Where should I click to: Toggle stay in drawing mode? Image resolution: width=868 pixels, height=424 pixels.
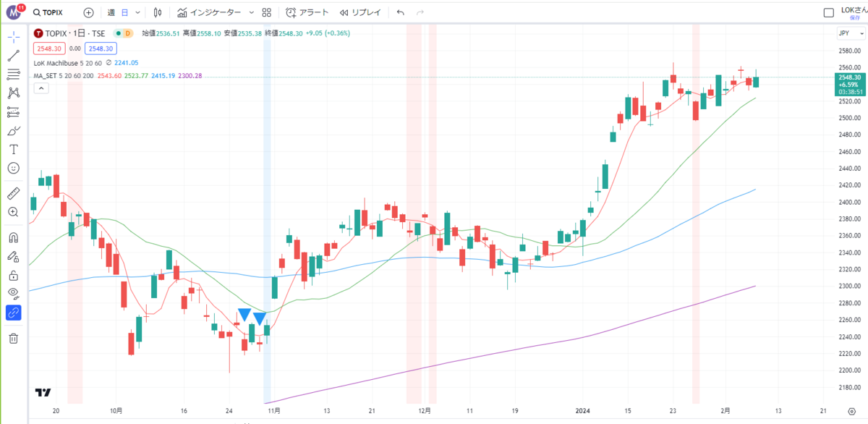point(13,256)
